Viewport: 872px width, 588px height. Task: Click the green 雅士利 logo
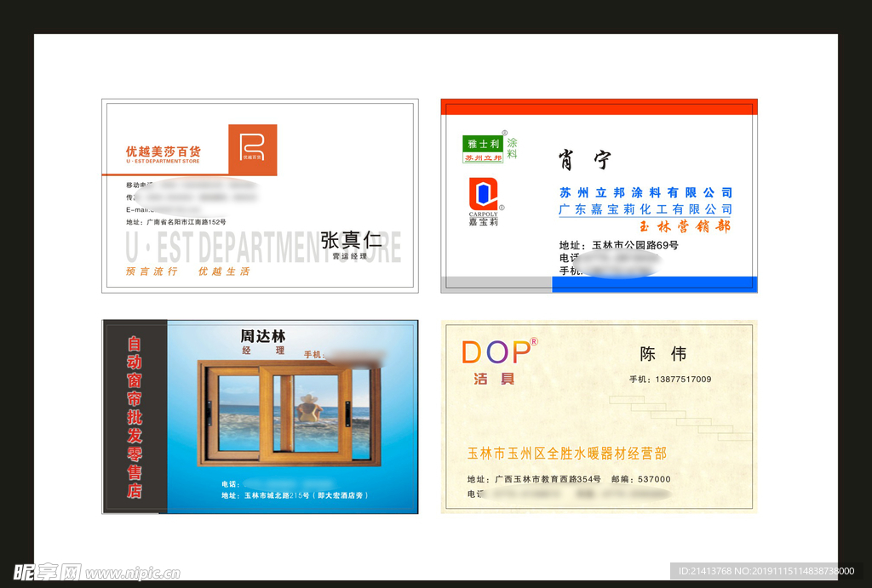coord(483,144)
